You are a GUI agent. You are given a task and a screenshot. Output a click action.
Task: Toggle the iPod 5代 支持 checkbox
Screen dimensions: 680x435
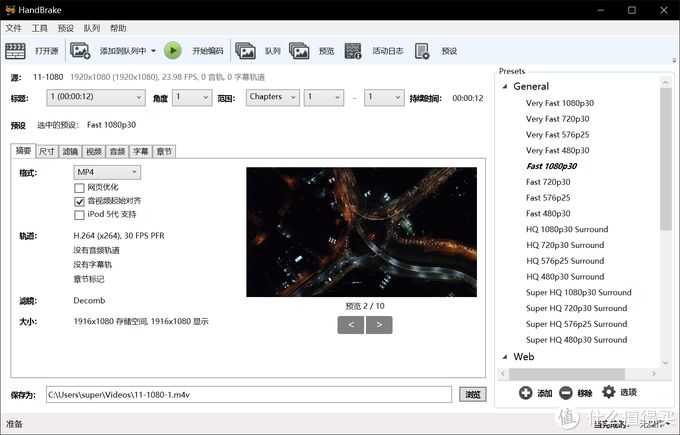[x=79, y=214]
